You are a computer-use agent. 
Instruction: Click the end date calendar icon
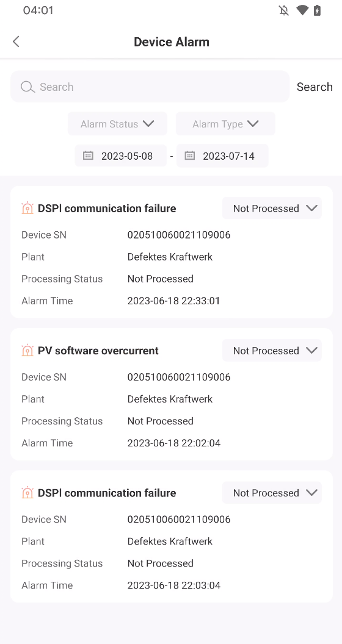click(x=189, y=156)
